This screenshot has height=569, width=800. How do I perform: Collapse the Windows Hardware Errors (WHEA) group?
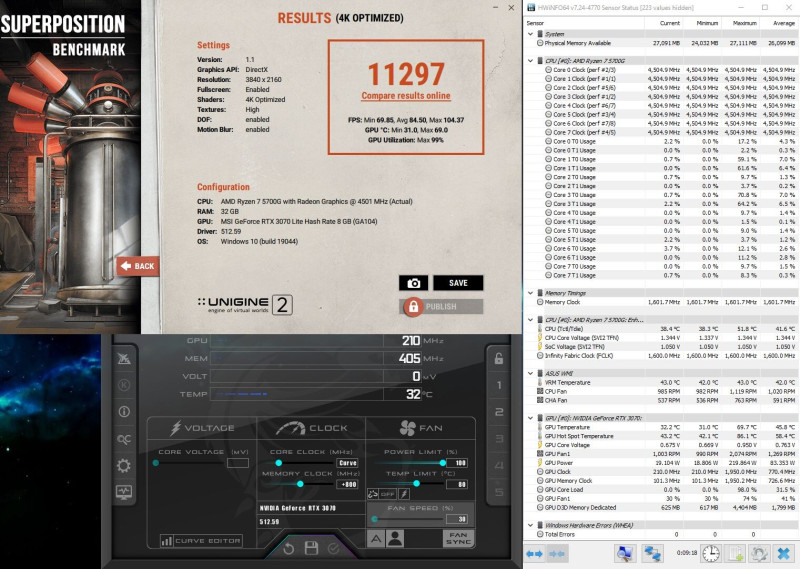pos(531,525)
